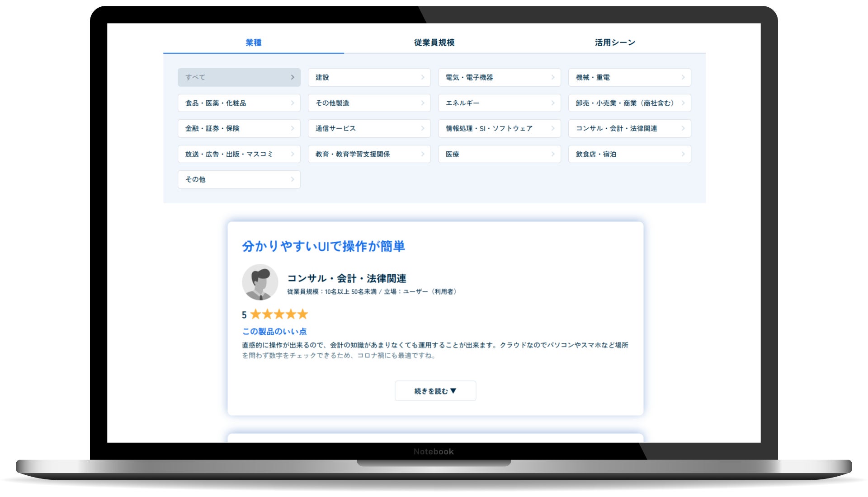Click chevron arrow on 建設 filter
The height and width of the screenshot is (497, 868).
click(423, 77)
